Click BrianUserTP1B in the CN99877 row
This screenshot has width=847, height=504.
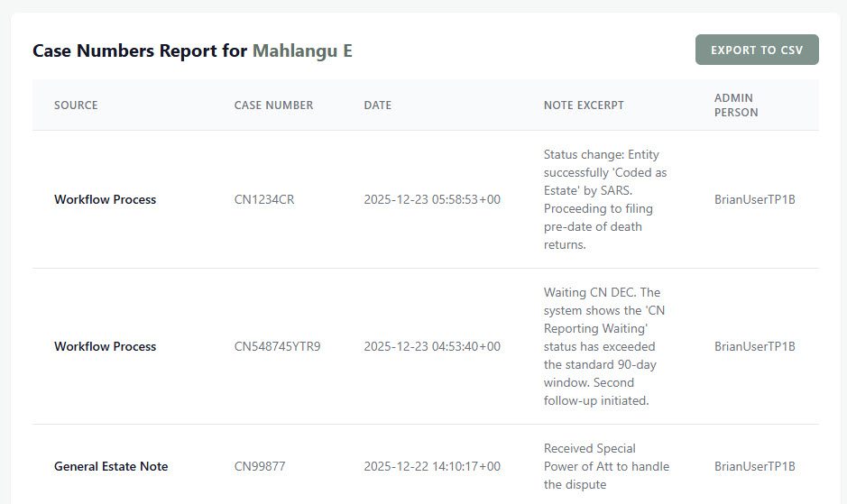(755, 466)
